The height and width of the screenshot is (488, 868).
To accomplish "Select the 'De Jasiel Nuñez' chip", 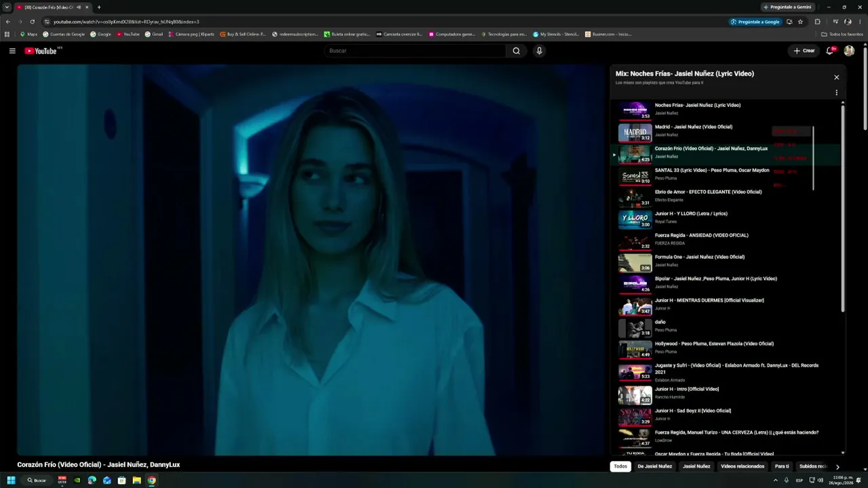I will pos(654,466).
